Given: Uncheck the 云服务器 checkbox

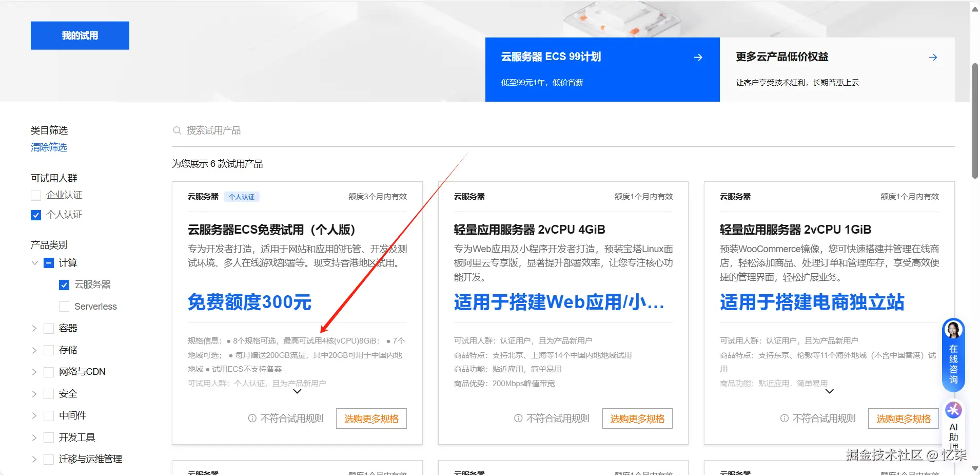Looking at the screenshot, I should pos(64,284).
